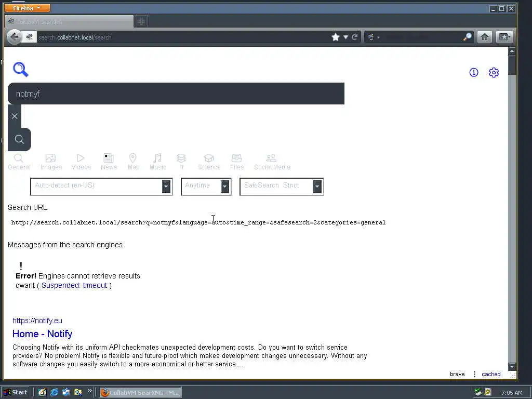Switch to the General category
Image resolution: width=532 pixels, height=399 pixels.
click(19, 162)
